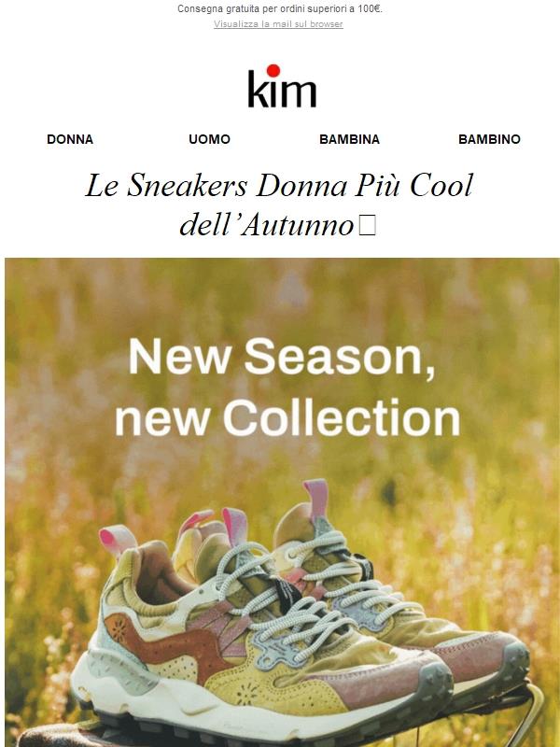Select the BAMBINA menu item
This screenshot has width=560, height=747.
coord(349,139)
